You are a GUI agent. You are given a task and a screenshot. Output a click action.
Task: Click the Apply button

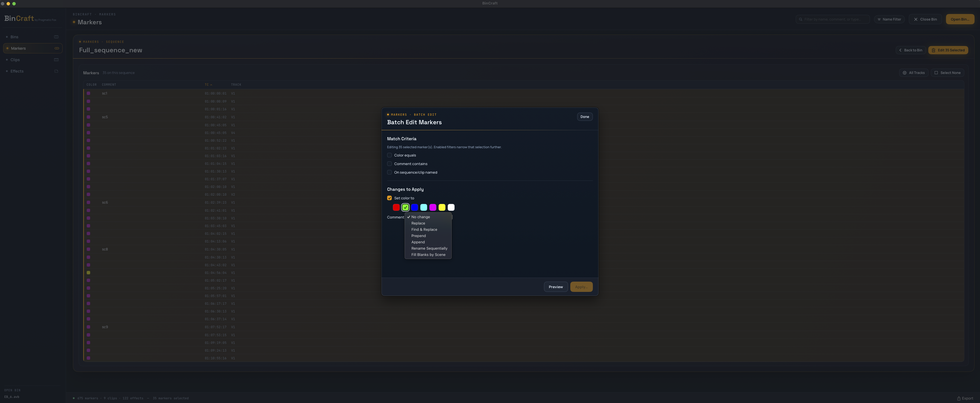point(581,287)
